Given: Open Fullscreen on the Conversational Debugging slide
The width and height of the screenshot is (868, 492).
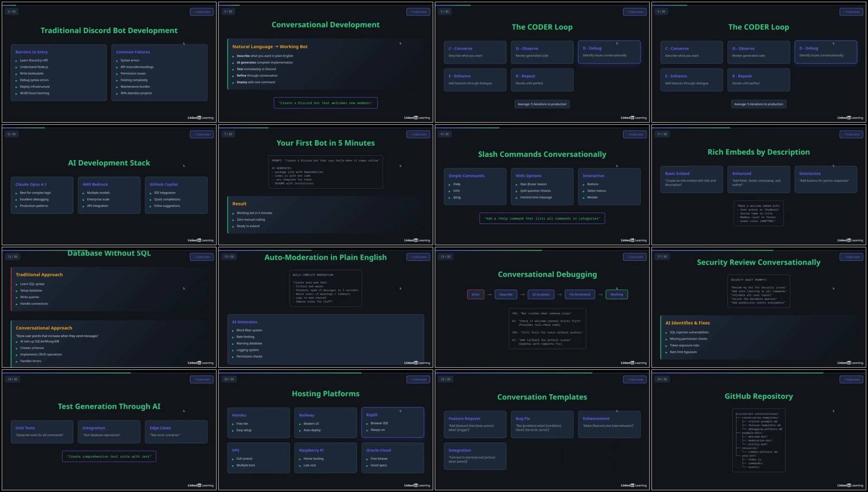Looking at the screenshot, I should (x=635, y=257).
